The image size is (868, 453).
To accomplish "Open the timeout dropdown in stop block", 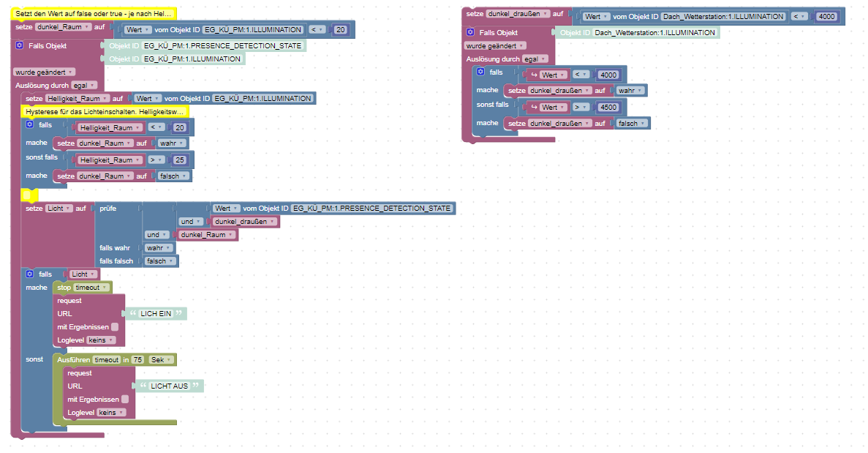I will 91,288.
